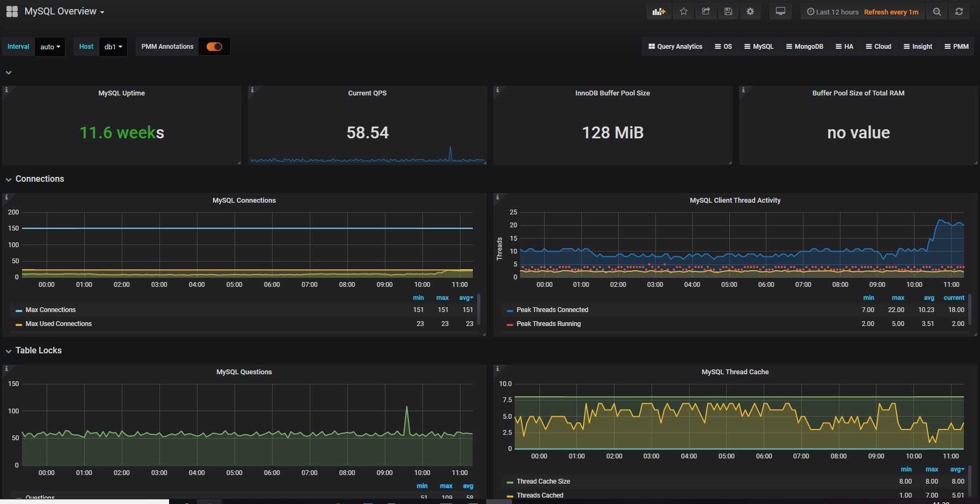980x504 pixels.
Task: Open the MySQL Overview dashboard dropdown
Action: 64,11
